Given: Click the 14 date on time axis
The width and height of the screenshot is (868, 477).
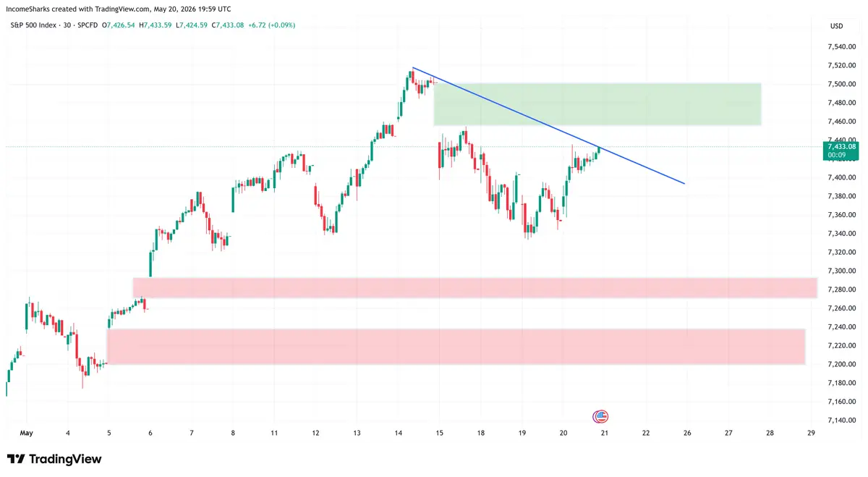Looking at the screenshot, I should tap(399, 433).
